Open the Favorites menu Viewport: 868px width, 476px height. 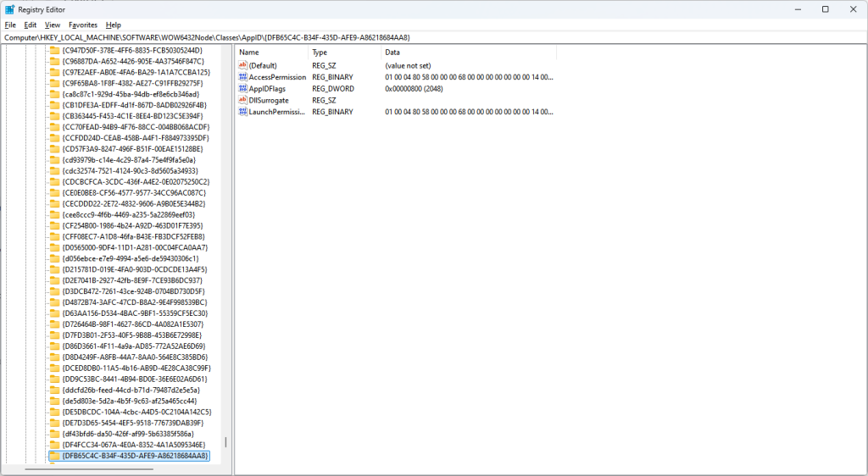pyautogui.click(x=83, y=25)
